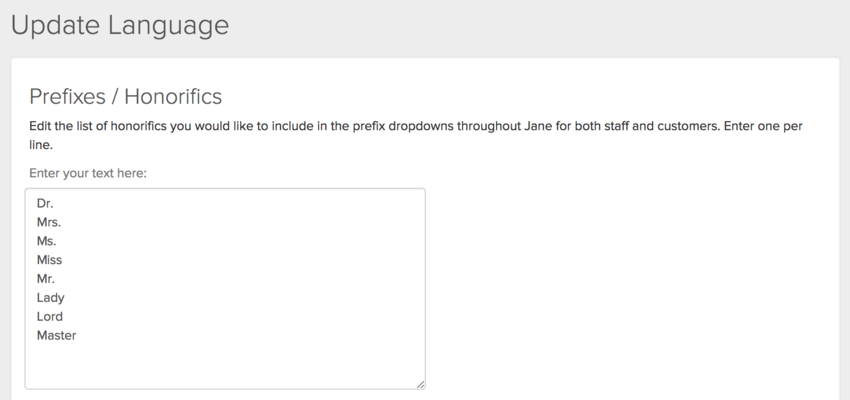
Task: Click the word "throughout" in the description
Action: coord(489,128)
